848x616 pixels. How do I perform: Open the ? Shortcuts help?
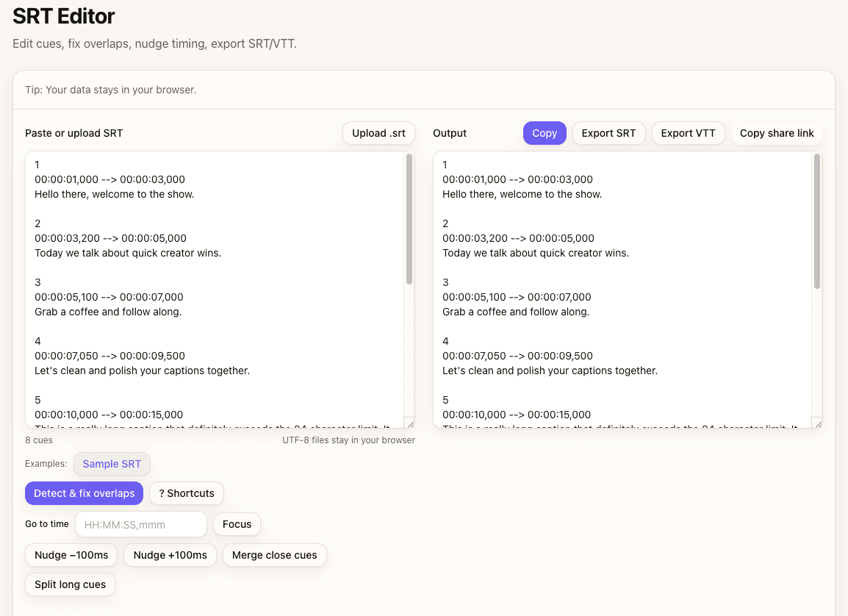[x=187, y=493]
